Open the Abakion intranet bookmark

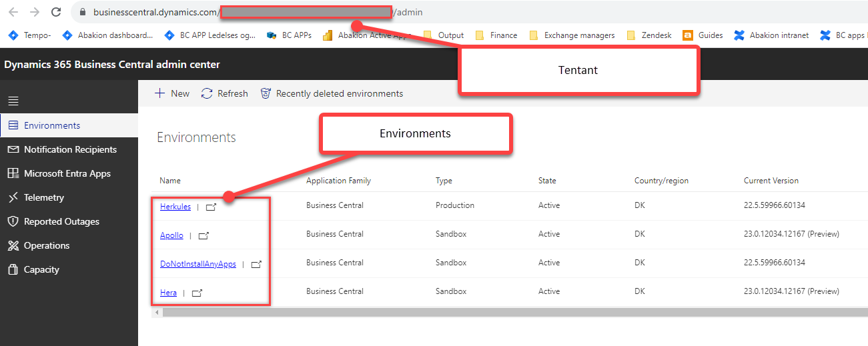(x=771, y=35)
